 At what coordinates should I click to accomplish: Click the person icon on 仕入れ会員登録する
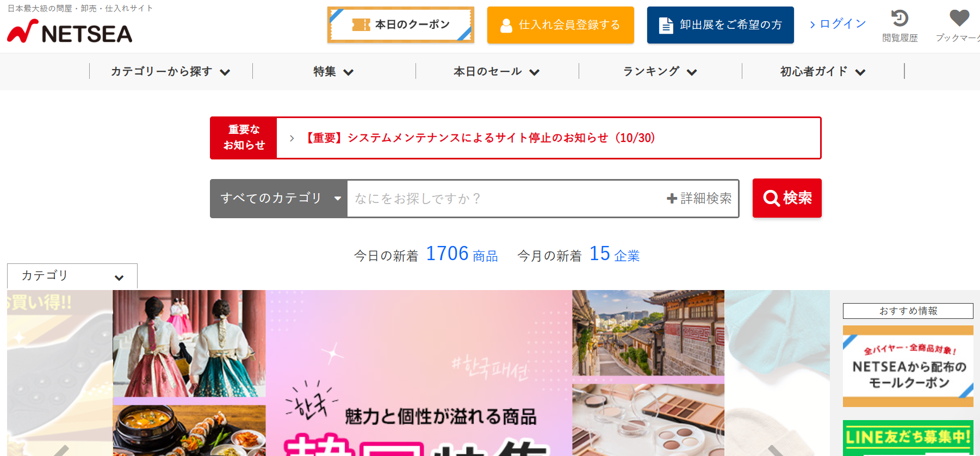506,26
